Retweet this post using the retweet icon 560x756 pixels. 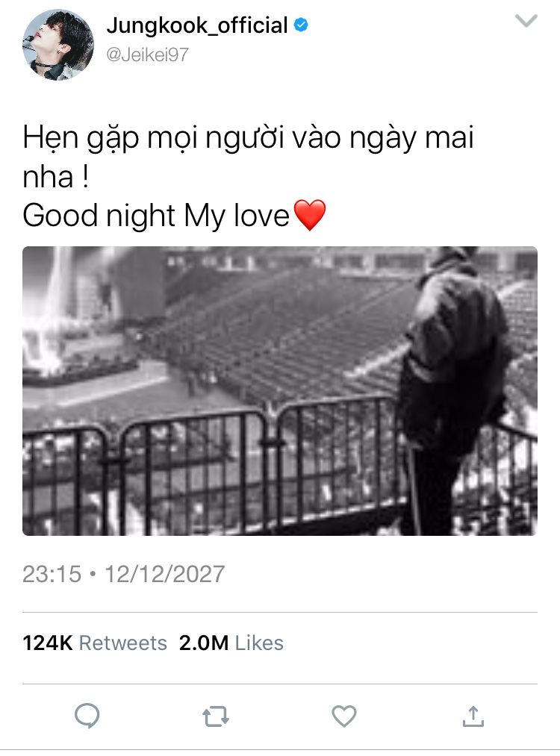pos(216,716)
